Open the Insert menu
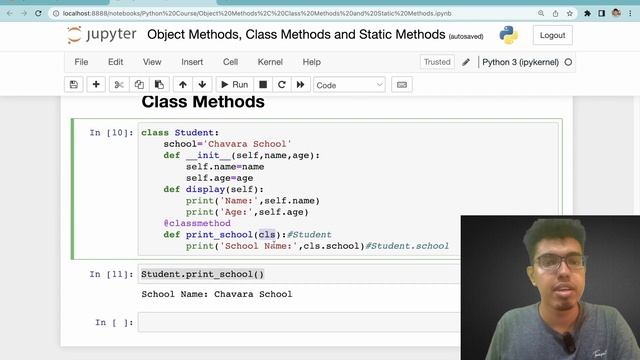 (192, 62)
